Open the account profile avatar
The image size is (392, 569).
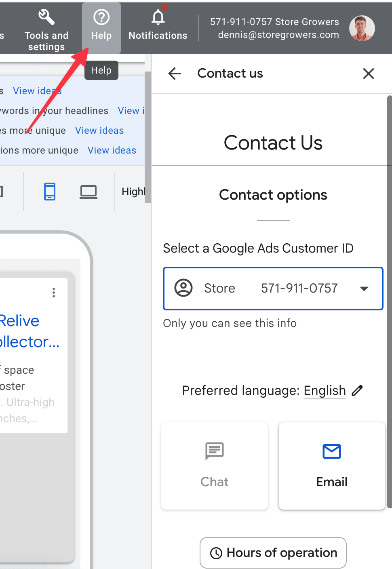pos(362,28)
